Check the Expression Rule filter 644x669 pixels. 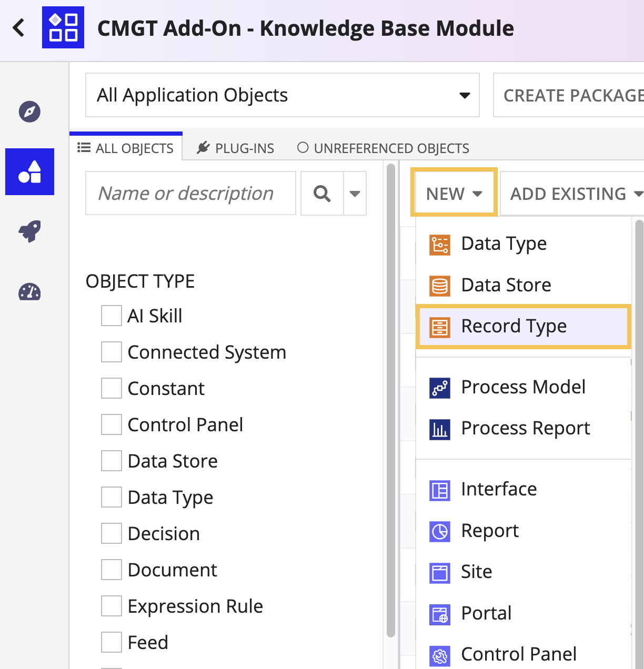[x=112, y=606]
